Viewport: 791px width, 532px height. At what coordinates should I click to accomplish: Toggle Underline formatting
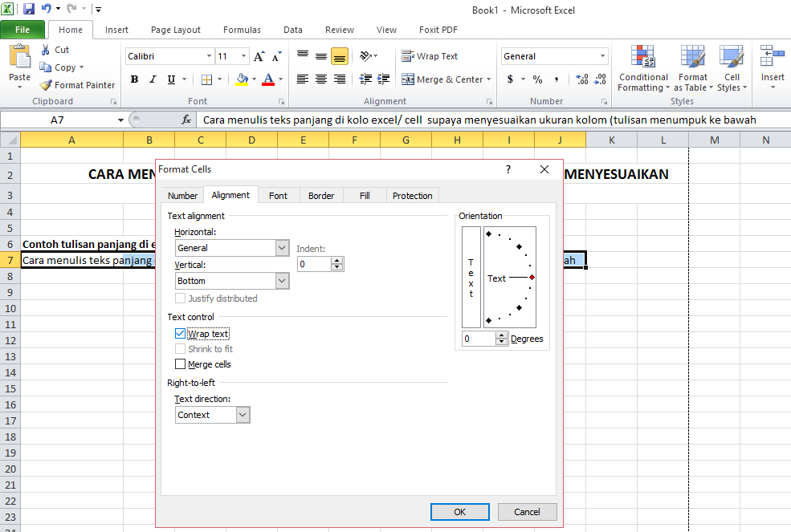[x=172, y=79]
